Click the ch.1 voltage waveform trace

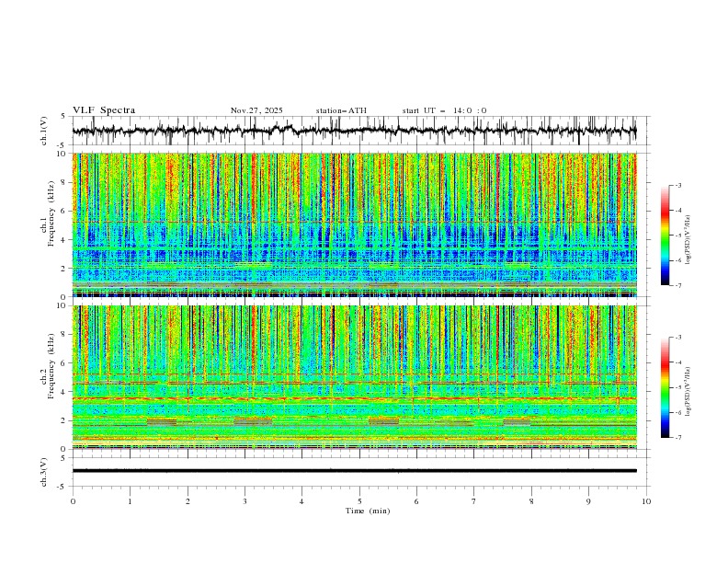pos(354,131)
